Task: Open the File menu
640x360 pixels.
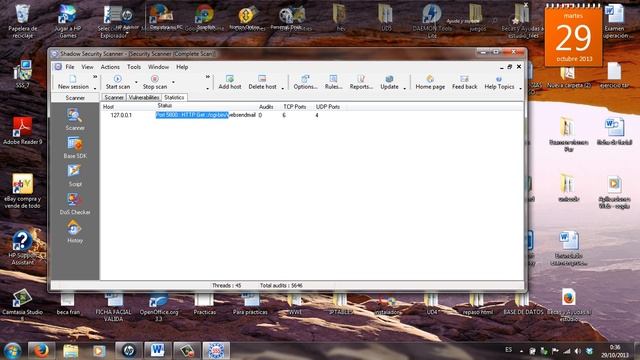Action: point(70,67)
